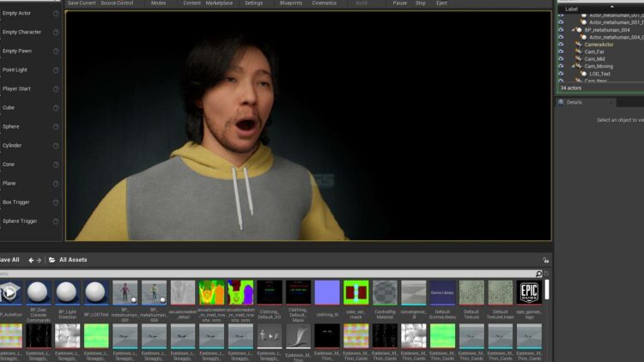Open info icon beside Sphere Trigger
This screenshot has height=362, width=644.
(x=56, y=221)
